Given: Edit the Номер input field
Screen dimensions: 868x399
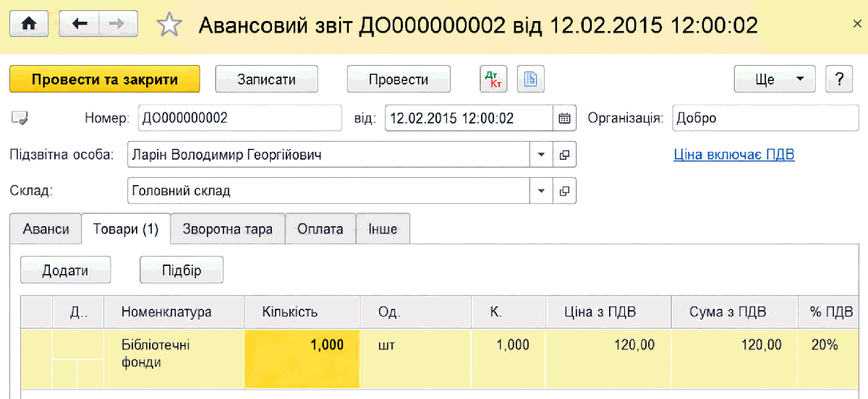Looking at the screenshot, I should [239, 119].
